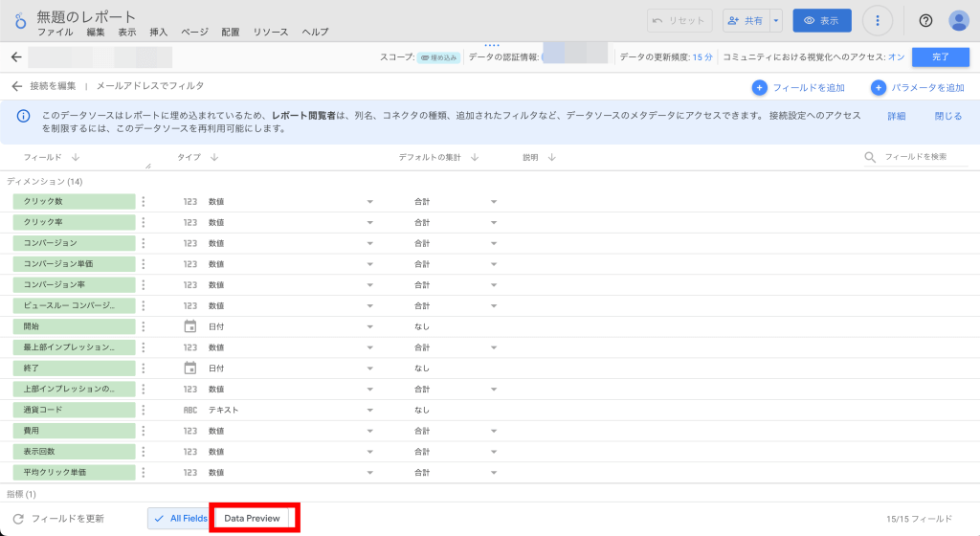Screen dimensions: 980x536
Task: Open three-dot menu for クリック率 field
Action: point(144,222)
